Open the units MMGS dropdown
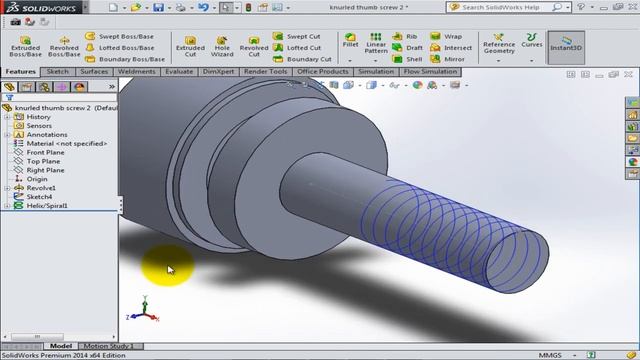Viewport: 640px width, 360px height. click(x=574, y=356)
